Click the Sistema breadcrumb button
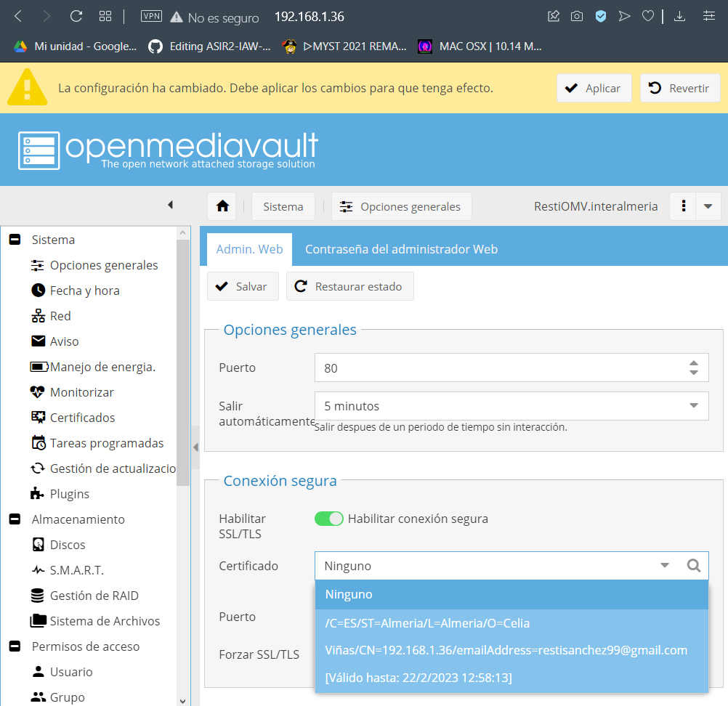Image resolution: width=728 pixels, height=706 pixels. [283, 206]
